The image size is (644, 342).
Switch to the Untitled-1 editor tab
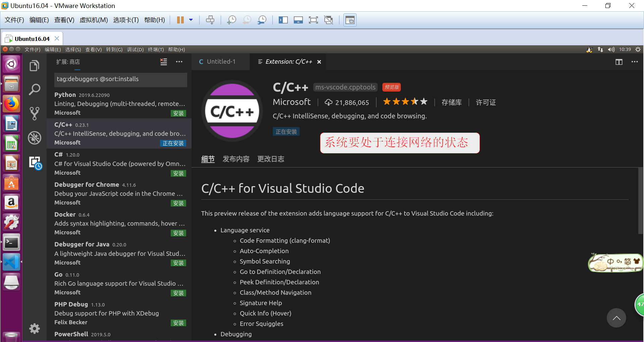pyautogui.click(x=221, y=62)
